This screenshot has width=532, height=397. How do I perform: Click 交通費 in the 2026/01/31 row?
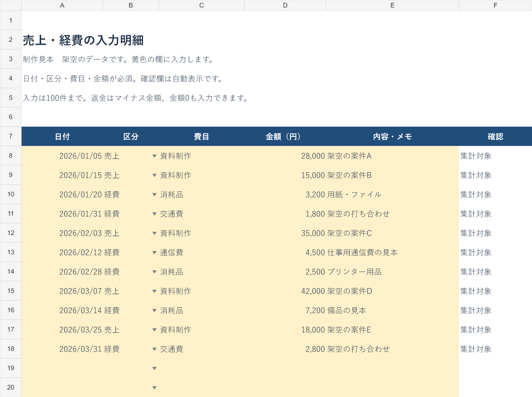(172, 214)
